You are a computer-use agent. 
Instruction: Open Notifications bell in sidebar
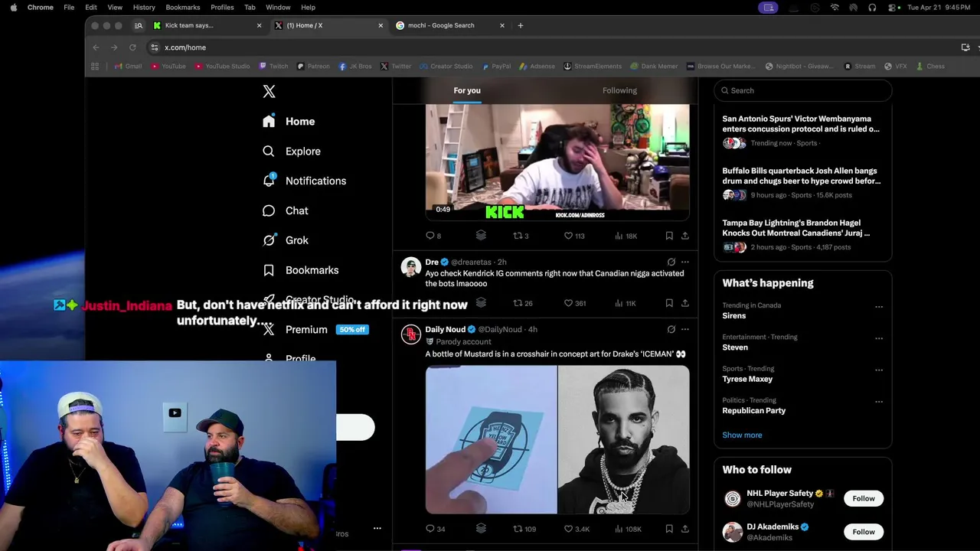tap(304, 181)
